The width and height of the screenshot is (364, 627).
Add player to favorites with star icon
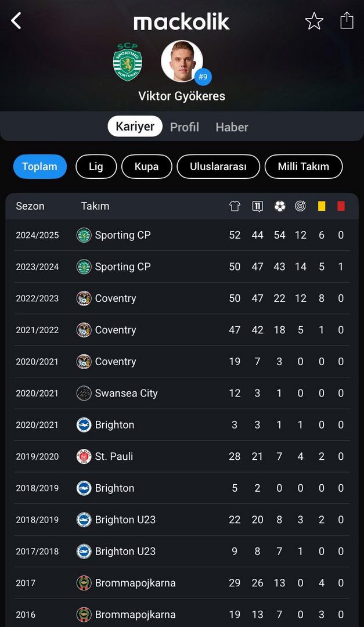pos(314,21)
